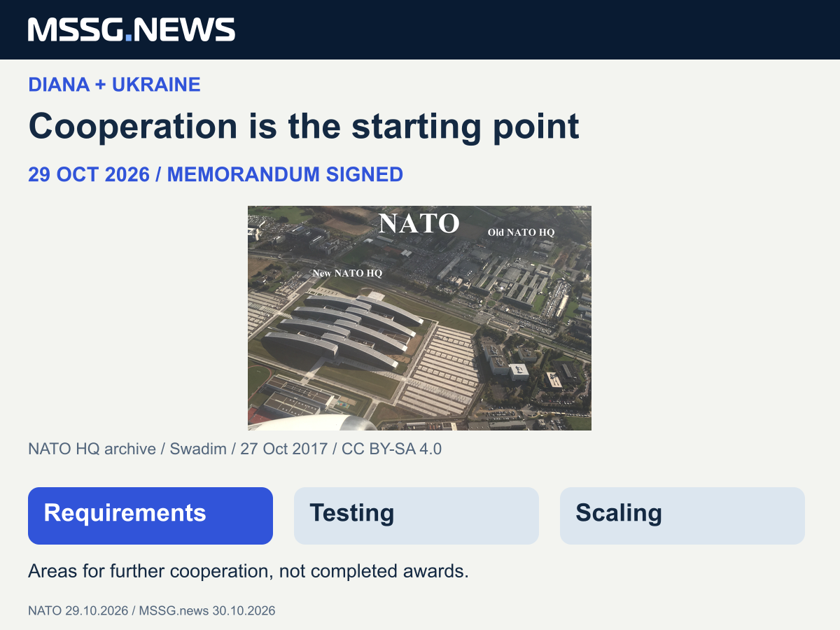Screen dimensions: 840x630
Task: Click the NATO headquarters aerial photo
Action: click(419, 318)
